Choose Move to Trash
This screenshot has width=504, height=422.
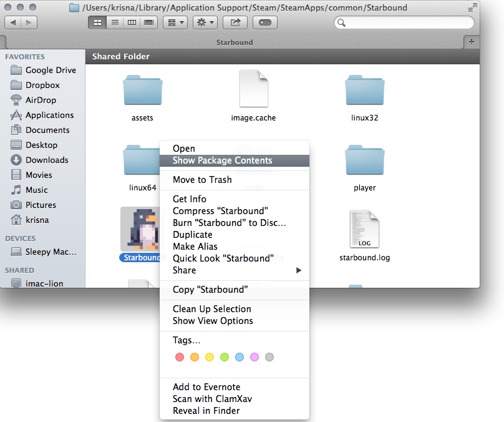pos(235,180)
